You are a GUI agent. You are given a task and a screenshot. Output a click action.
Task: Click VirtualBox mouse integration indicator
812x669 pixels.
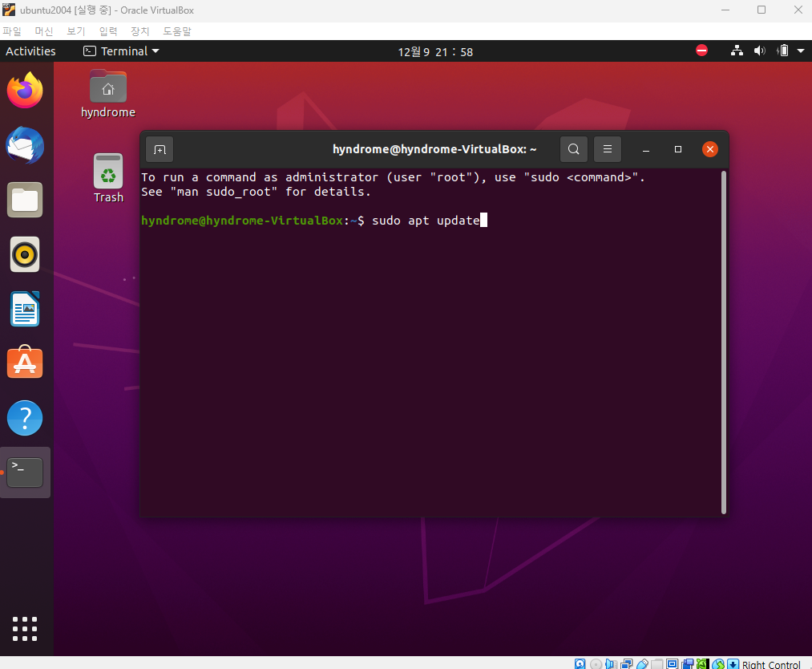pyautogui.click(x=718, y=664)
